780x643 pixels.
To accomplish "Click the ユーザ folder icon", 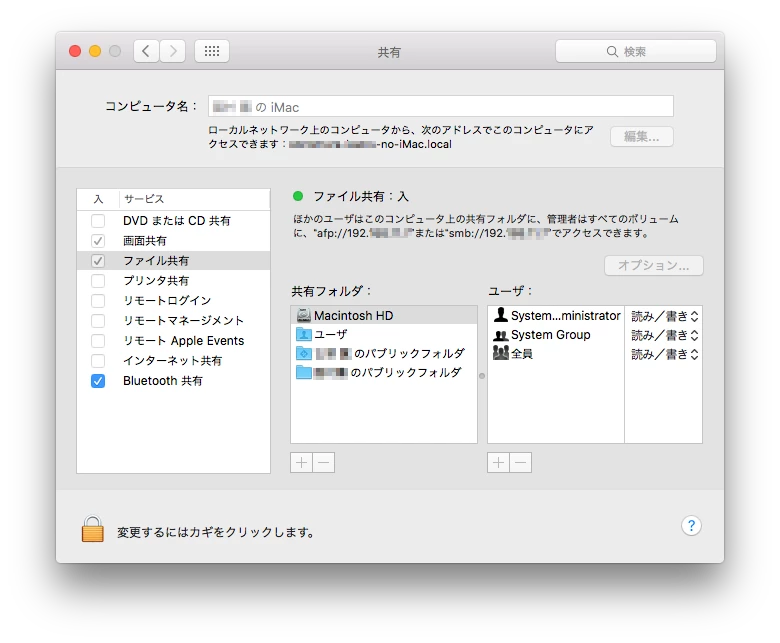I will click(x=303, y=334).
